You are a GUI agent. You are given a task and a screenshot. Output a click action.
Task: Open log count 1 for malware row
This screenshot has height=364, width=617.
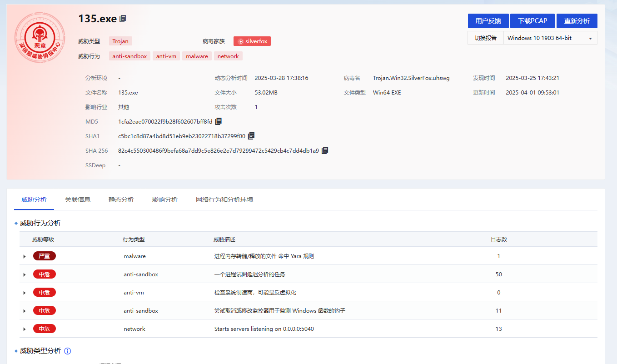(498, 256)
